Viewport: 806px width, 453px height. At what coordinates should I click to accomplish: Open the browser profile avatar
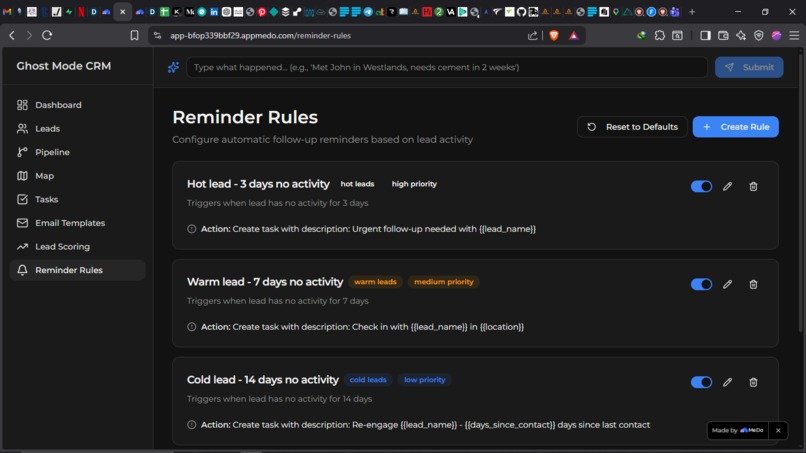777,35
